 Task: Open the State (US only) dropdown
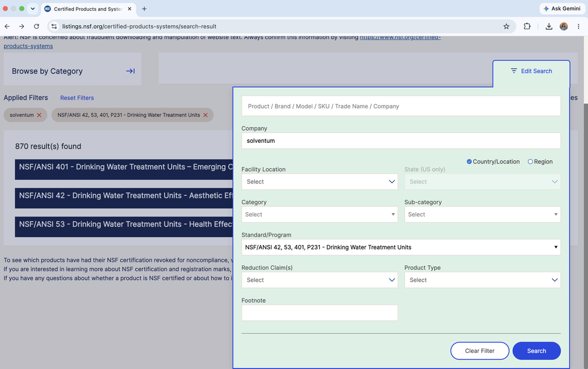(x=482, y=182)
